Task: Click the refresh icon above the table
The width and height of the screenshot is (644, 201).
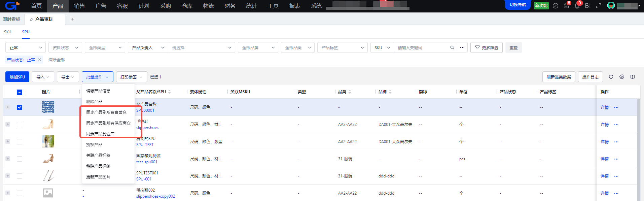Action: pyautogui.click(x=611, y=77)
